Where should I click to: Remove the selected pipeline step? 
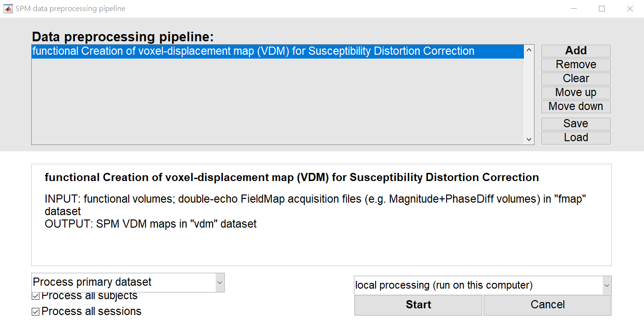(576, 65)
